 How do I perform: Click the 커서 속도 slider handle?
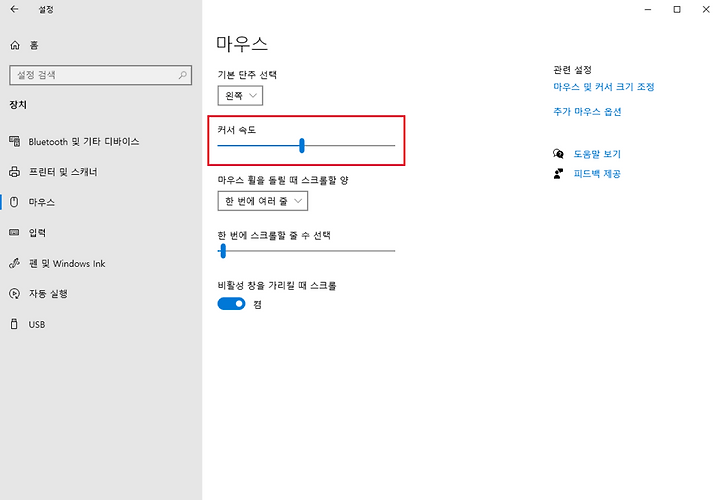tap(302, 146)
